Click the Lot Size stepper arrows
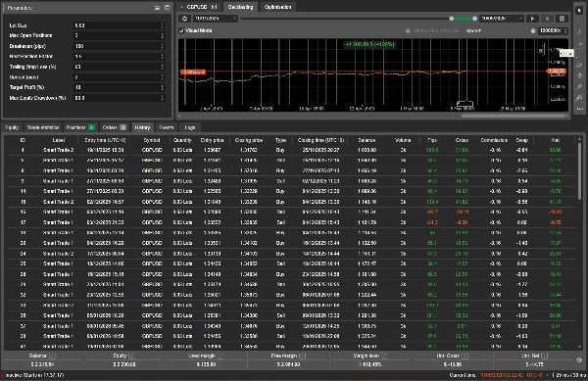This screenshot has height=381, width=588. click(162, 25)
